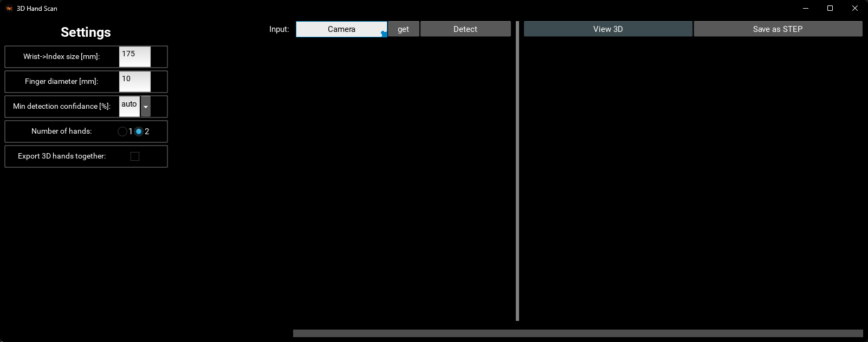Enable Export 3D hands together checkbox
This screenshot has height=342, width=868.
pos(135,156)
